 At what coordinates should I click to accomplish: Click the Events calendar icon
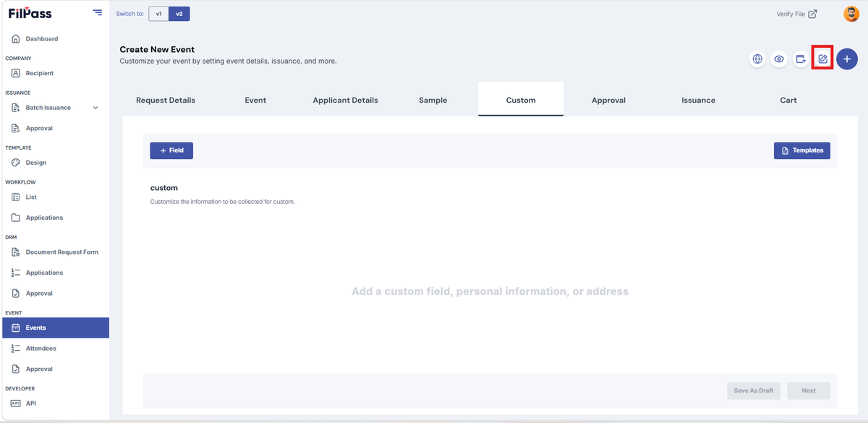point(16,328)
